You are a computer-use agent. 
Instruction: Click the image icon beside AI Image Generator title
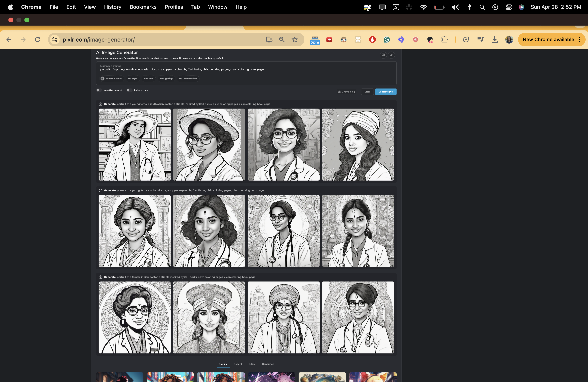coord(383,55)
